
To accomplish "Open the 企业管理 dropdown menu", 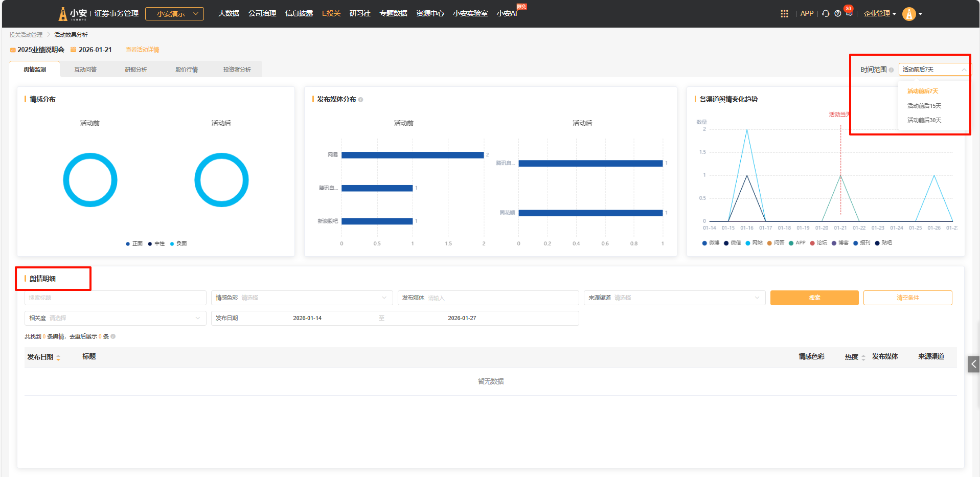I will click(880, 14).
